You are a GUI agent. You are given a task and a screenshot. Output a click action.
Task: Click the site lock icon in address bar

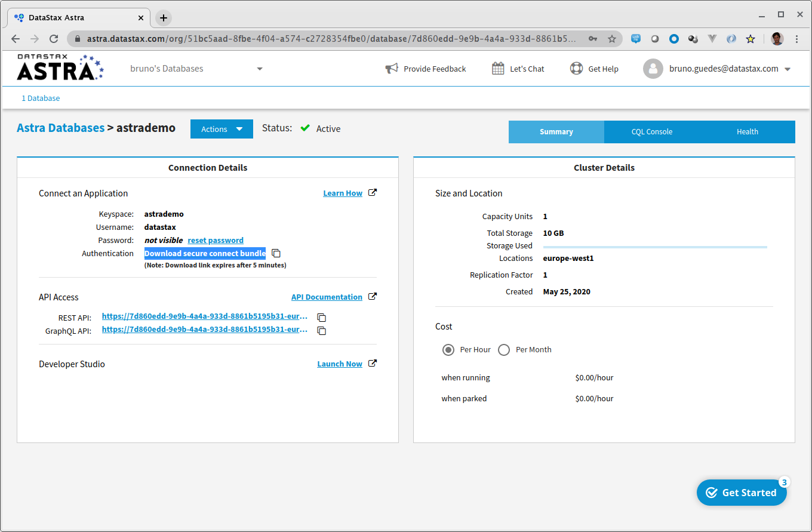(78, 39)
